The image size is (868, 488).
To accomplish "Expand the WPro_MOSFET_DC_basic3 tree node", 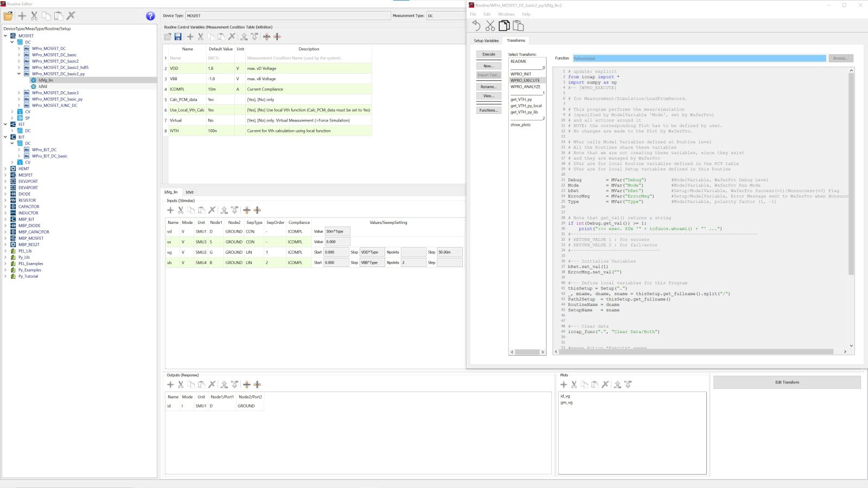I will coord(19,93).
